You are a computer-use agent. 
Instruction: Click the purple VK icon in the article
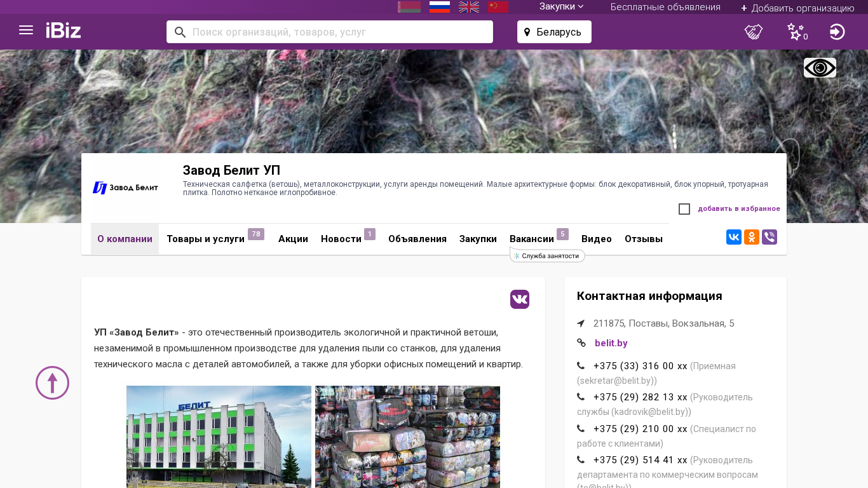click(x=520, y=299)
